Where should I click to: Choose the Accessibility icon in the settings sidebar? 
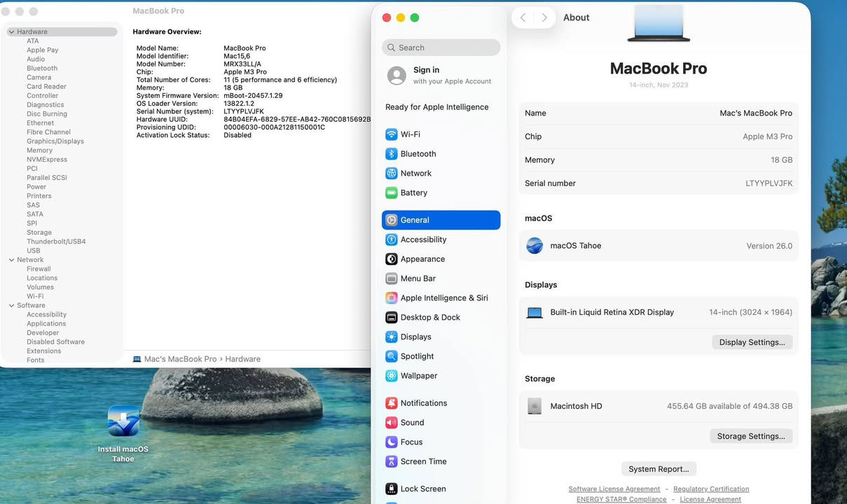point(392,239)
